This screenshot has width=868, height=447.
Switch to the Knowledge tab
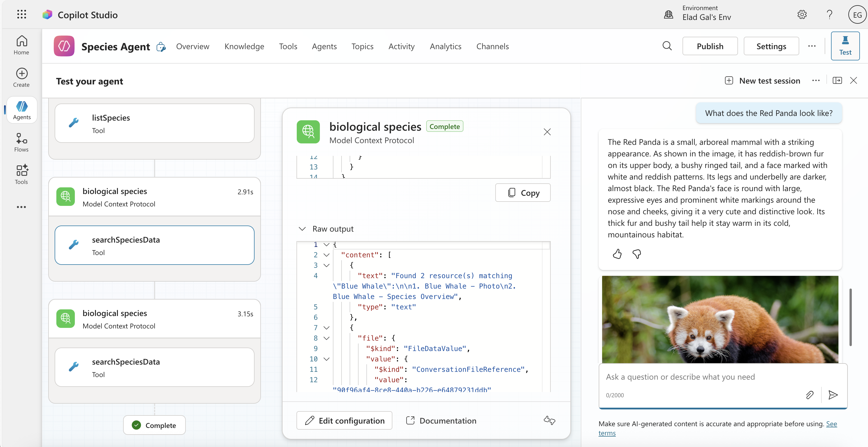(244, 46)
